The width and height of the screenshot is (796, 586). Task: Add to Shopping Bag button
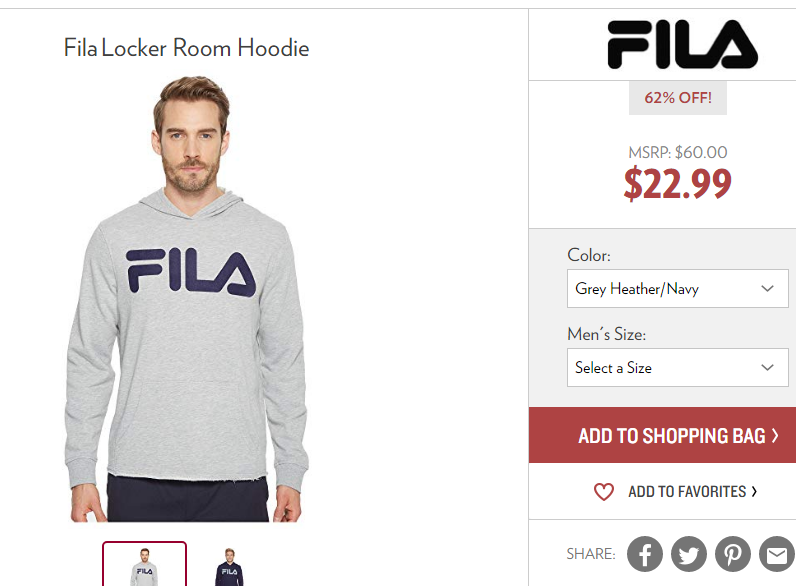[x=662, y=435]
